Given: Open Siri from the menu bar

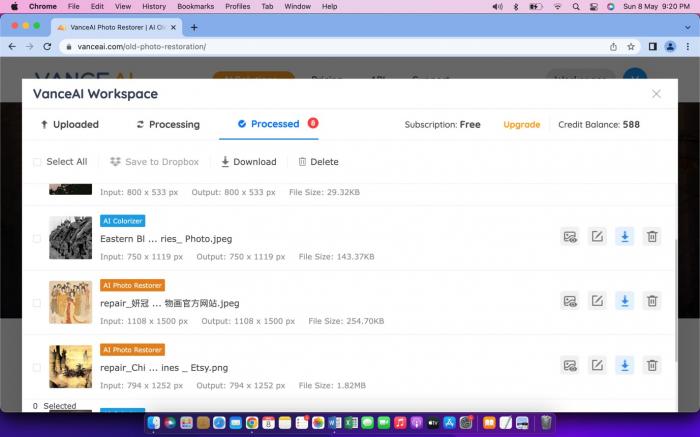Looking at the screenshot, I should coord(611,7).
